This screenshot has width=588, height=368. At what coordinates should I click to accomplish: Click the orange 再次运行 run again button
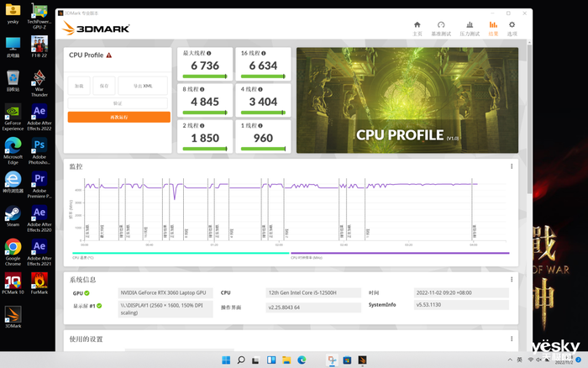119,117
